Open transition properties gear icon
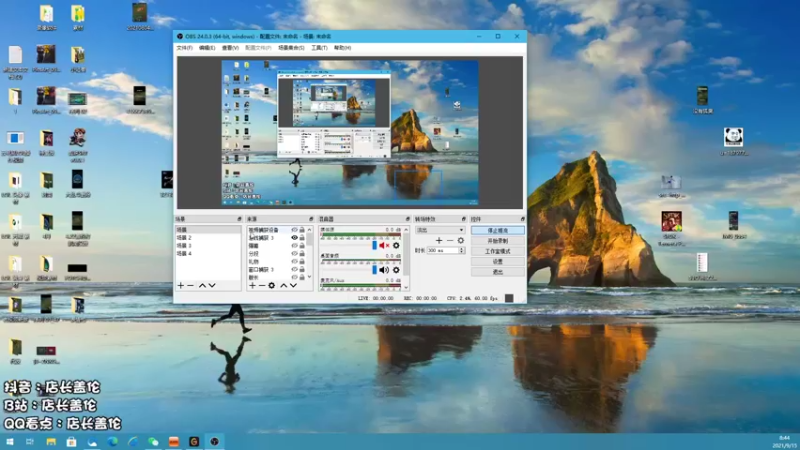The width and height of the screenshot is (800, 450). coord(461,240)
